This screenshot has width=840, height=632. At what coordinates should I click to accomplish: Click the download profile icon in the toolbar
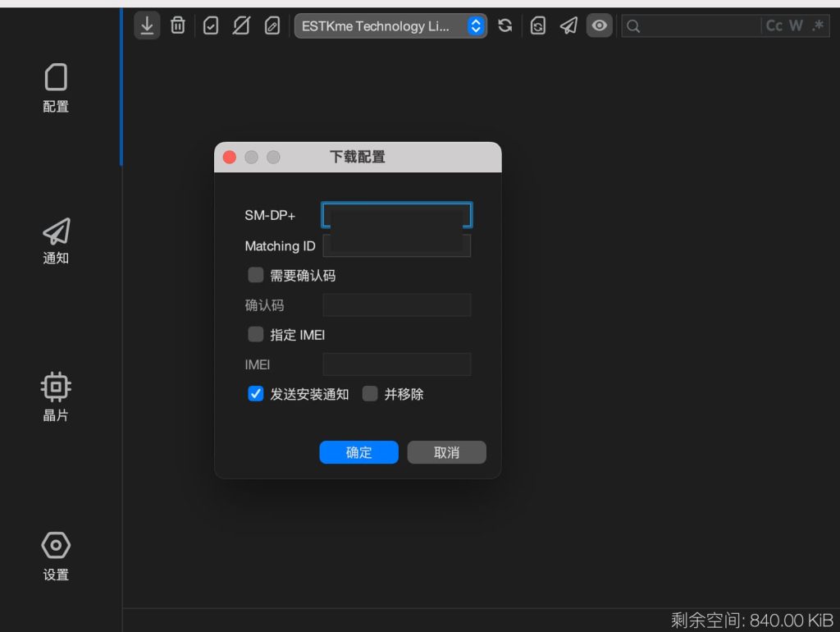click(x=147, y=25)
